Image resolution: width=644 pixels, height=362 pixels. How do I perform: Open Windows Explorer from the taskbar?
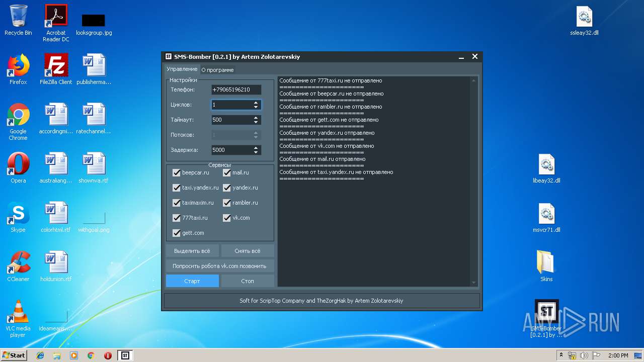pos(57,355)
